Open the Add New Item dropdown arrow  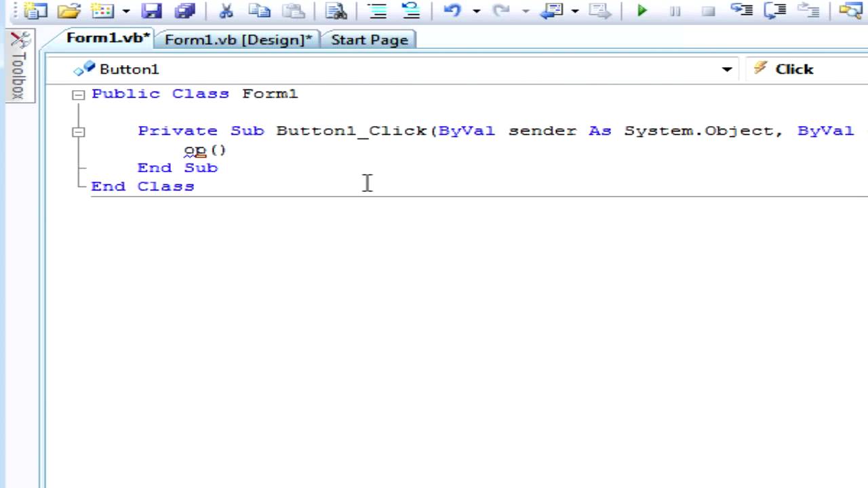(x=126, y=11)
